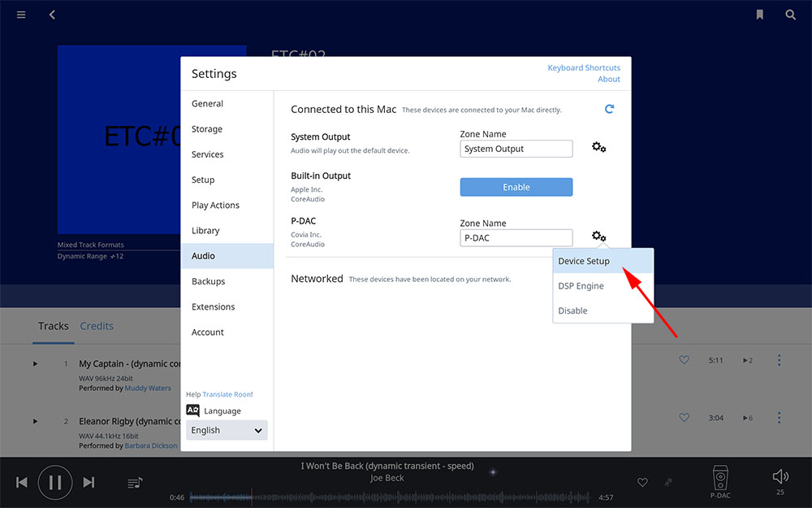Seek within the waveform progress bar

390,497
